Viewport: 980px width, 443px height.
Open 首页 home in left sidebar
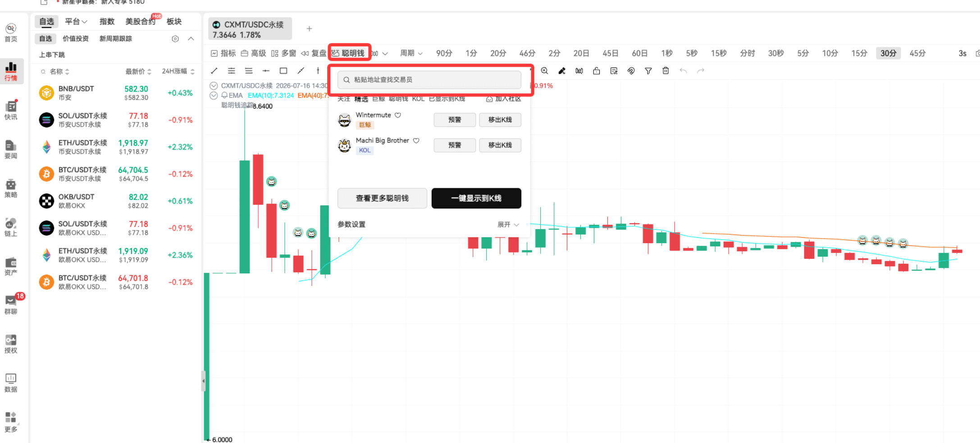tap(11, 33)
